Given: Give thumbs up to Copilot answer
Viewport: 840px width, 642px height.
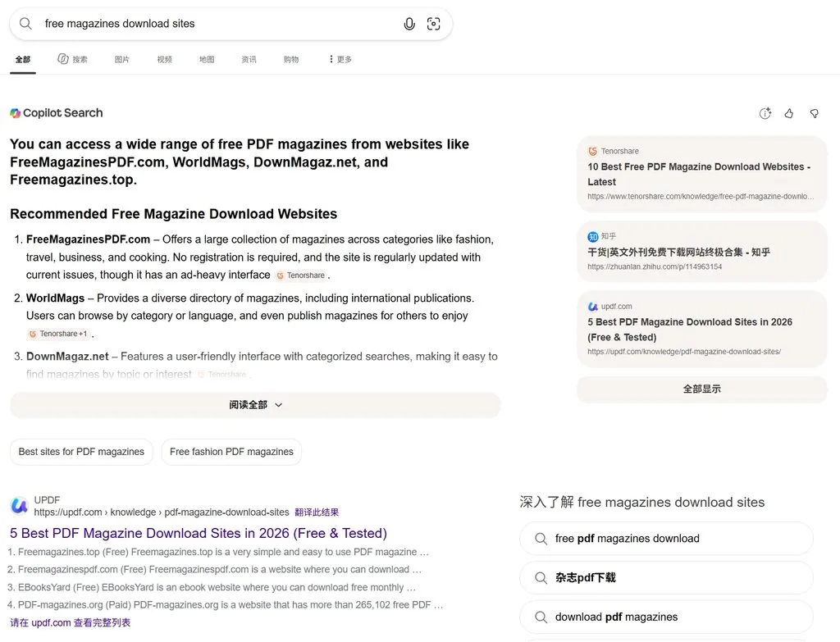Looking at the screenshot, I should point(788,113).
